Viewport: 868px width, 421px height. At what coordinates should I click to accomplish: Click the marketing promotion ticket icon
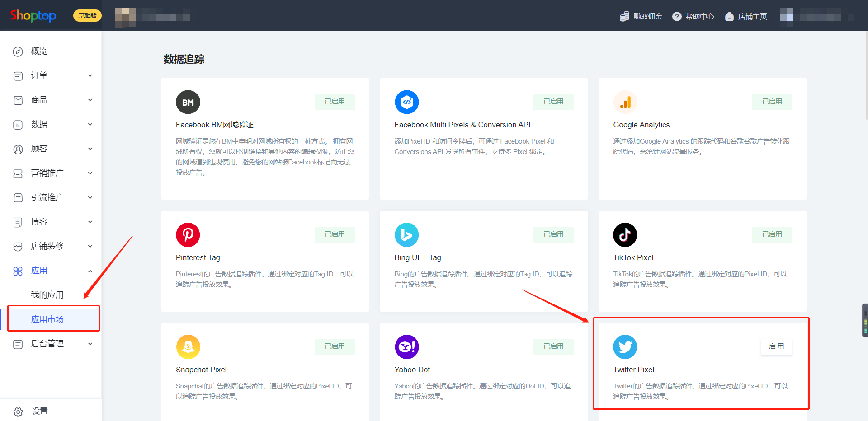tap(18, 173)
